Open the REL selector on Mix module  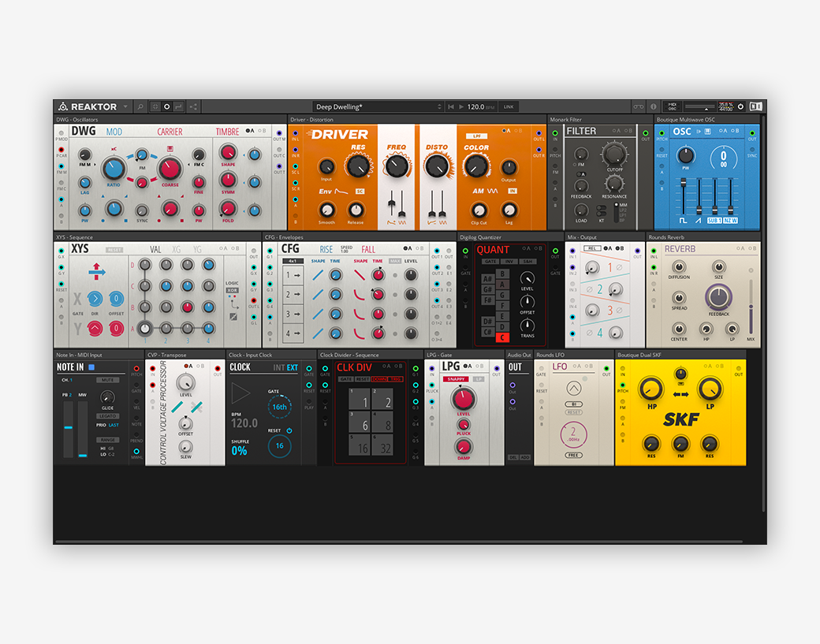[x=591, y=248]
